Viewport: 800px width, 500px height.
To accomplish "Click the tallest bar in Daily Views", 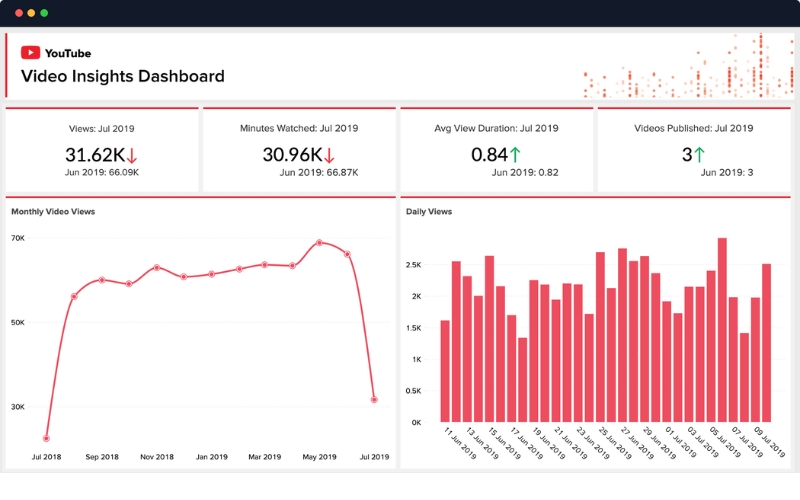I will 722,330.
